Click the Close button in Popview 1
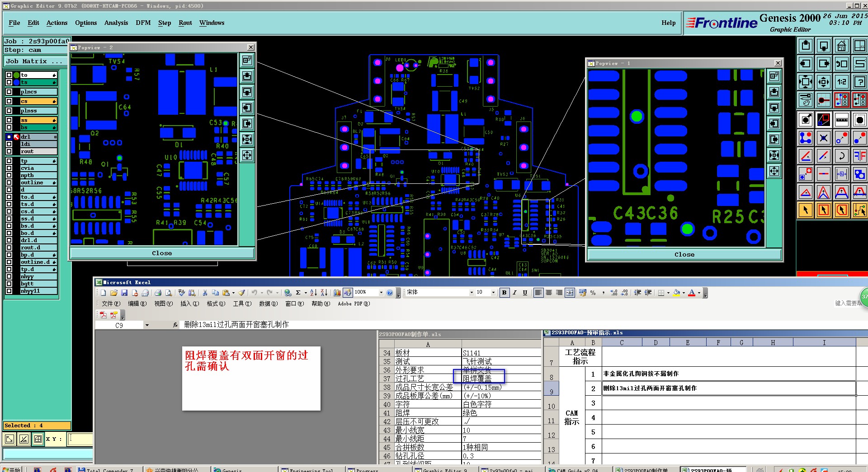Image resolution: width=868 pixels, height=472 pixels. (684, 254)
